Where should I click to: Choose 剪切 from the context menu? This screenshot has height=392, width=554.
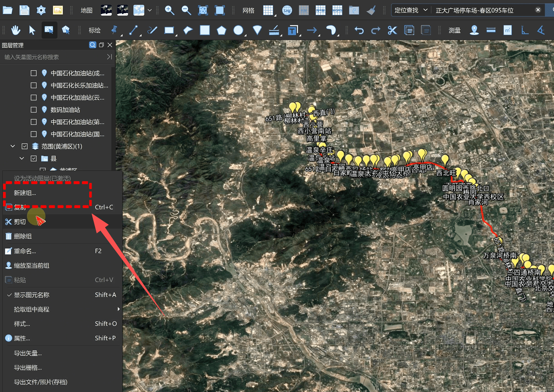[x=62, y=222]
